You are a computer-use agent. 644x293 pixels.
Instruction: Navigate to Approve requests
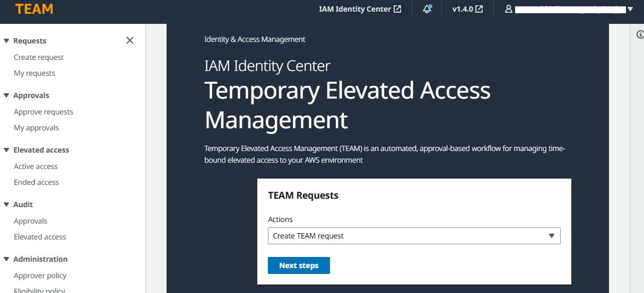click(43, 112)
